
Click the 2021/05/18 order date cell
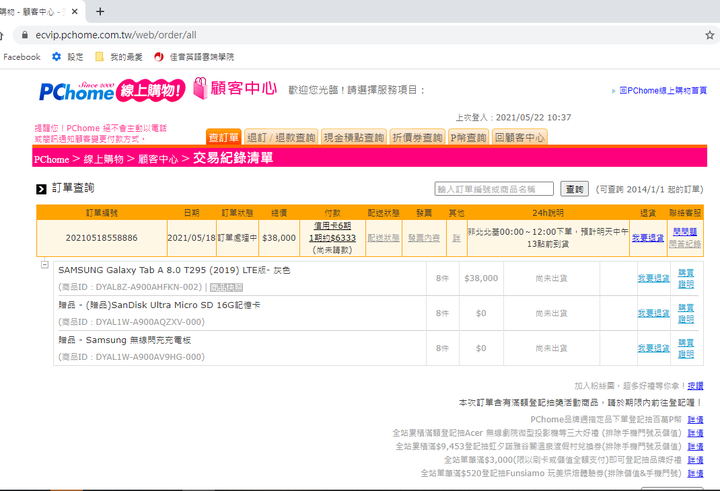coord(191,238)
